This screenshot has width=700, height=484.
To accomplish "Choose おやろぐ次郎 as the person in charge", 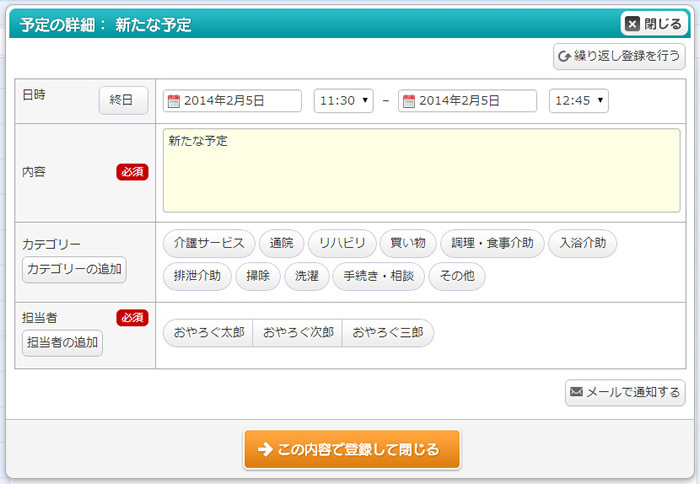I will point(297,333).
